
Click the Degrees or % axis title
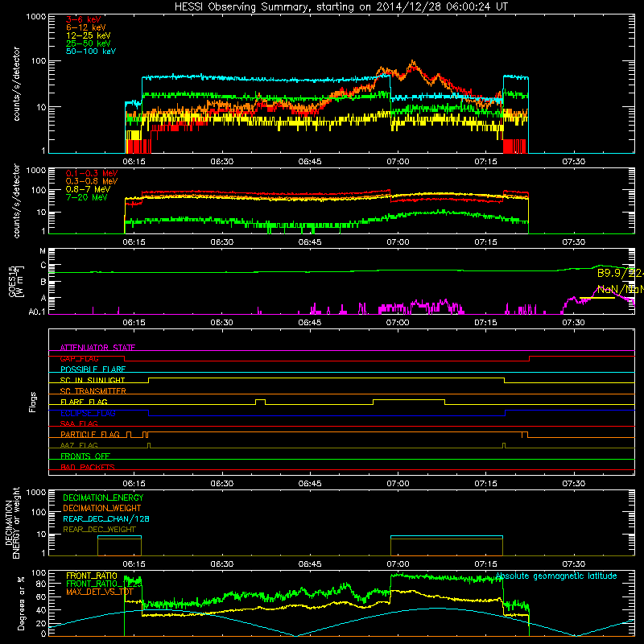(21, 603)
